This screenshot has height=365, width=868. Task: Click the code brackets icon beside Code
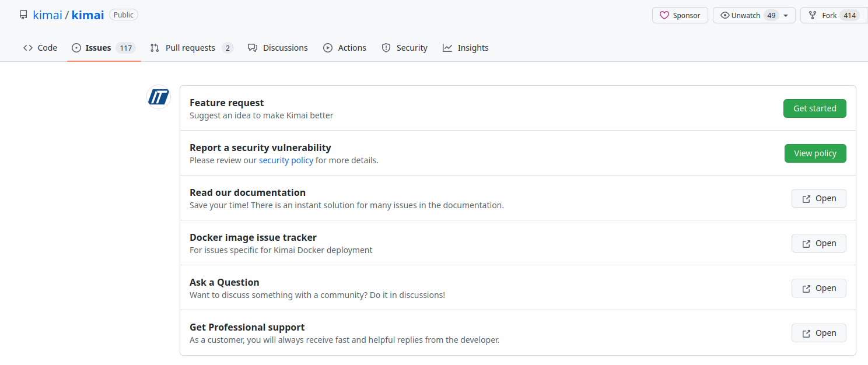(27, 47)
